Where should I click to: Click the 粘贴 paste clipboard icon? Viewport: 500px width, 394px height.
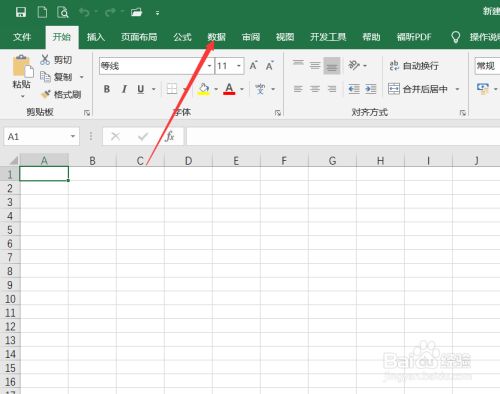pyautogui.click(x=23, y=66)
